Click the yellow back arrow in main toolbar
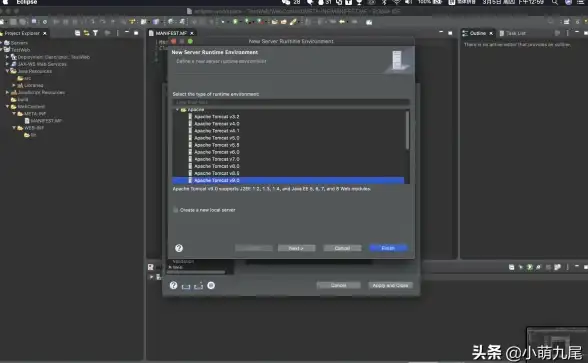The image size is (588, 363). coord(342,22)
